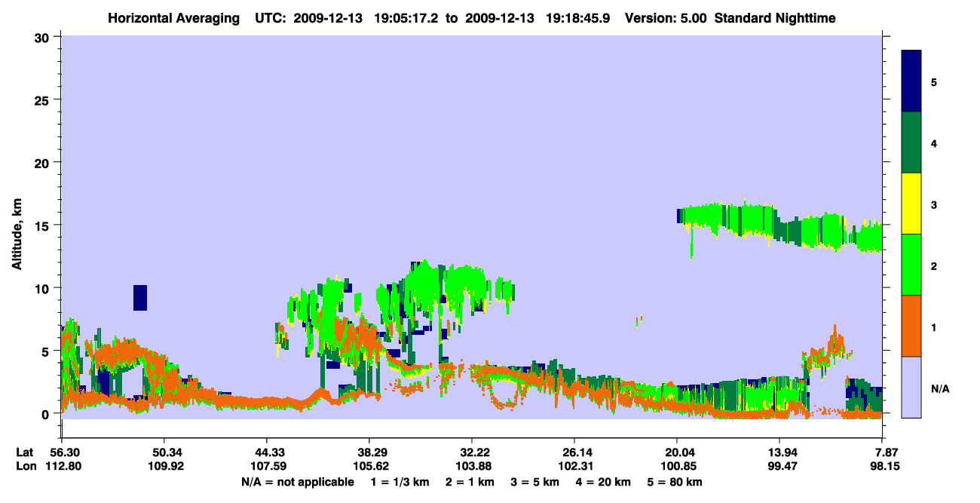Image resolution: width=980 pixels, height=503 pixels.
Task: Click the latitude value '13.94'
Action: pos(779,452)
